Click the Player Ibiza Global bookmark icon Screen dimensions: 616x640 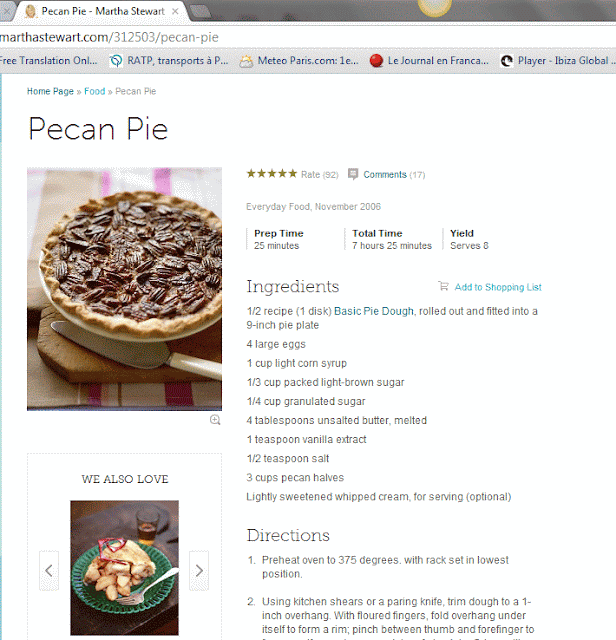tap(508, 60)
